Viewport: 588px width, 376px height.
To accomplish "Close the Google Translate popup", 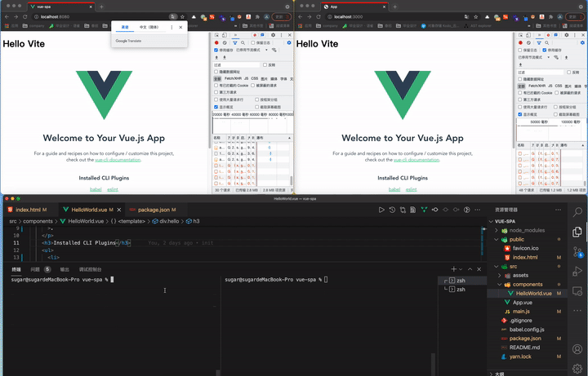I will (x=180, y=28).
